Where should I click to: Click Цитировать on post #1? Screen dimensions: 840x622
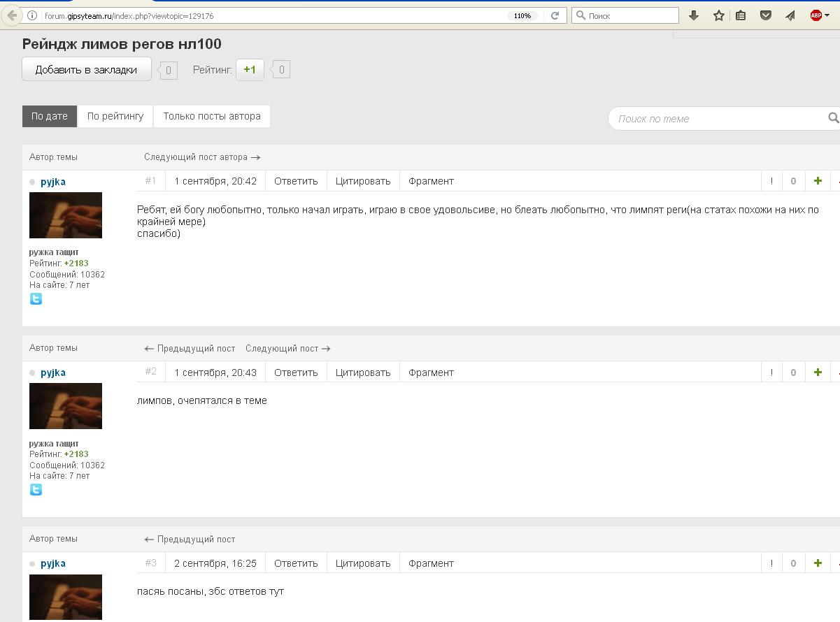(x=363, y=181)
